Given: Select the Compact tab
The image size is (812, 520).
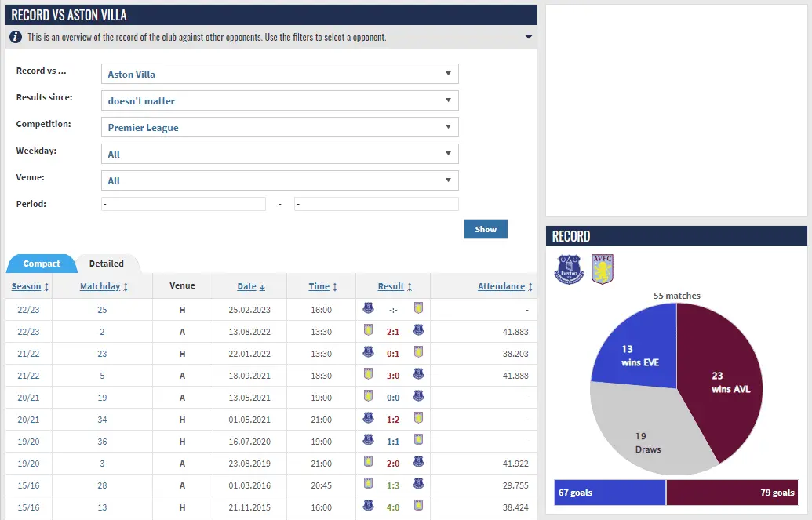Looking at the screenshot, I should pyautogui.click(x=42, y=264).
